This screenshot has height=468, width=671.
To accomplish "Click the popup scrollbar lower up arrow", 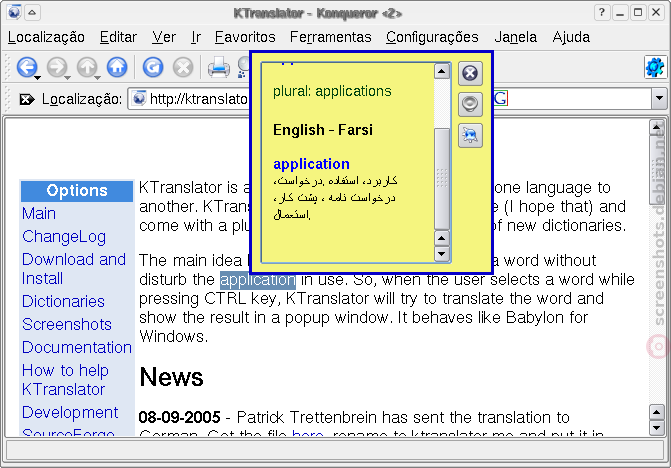I will 442,238.
